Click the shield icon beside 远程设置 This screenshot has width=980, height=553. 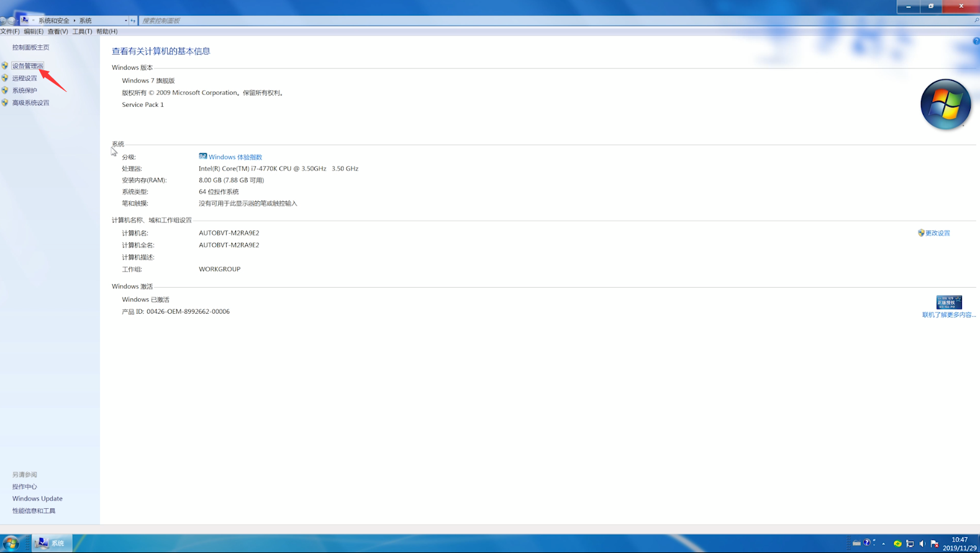5,78
